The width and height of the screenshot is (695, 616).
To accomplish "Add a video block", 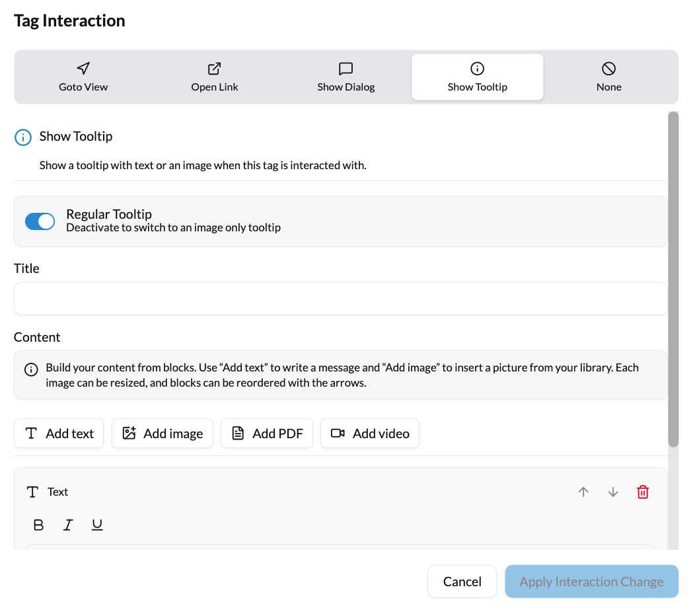I will click(x=370, y=434).
